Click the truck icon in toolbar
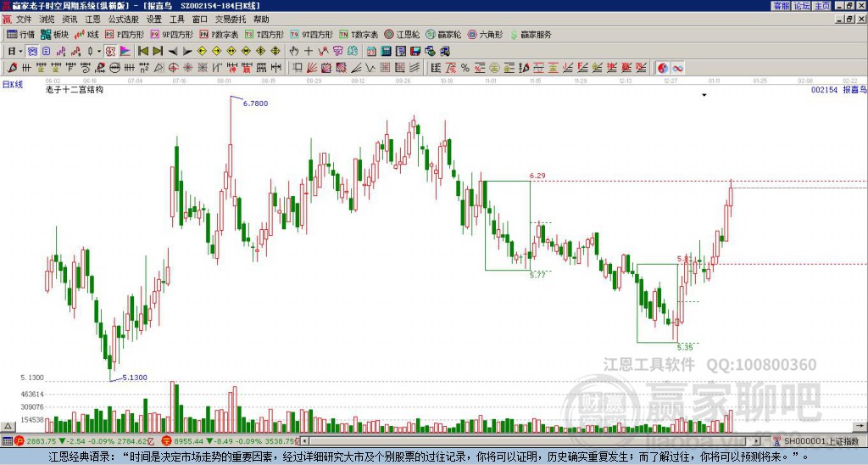This screenshot has width=868, height=465. coord(444,51)
